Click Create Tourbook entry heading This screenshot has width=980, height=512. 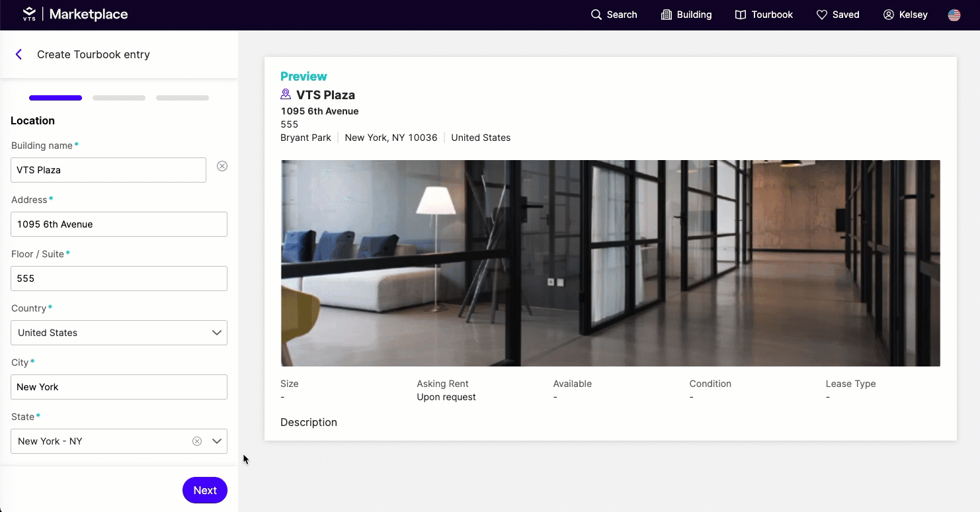click(93, 54)
